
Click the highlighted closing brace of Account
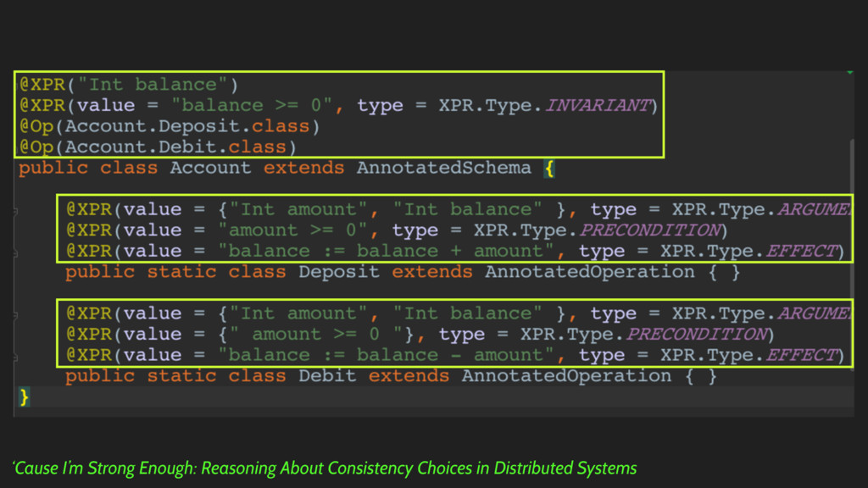pos(25,396)
